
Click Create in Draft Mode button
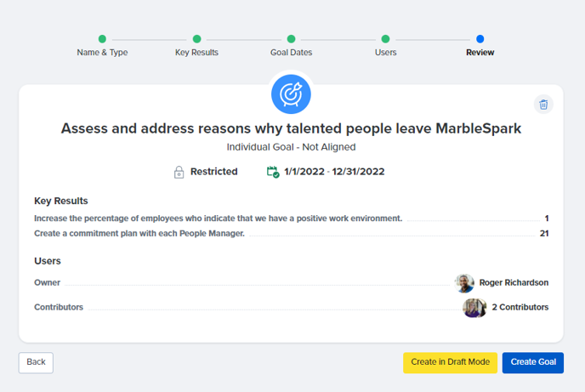point(450,362)
